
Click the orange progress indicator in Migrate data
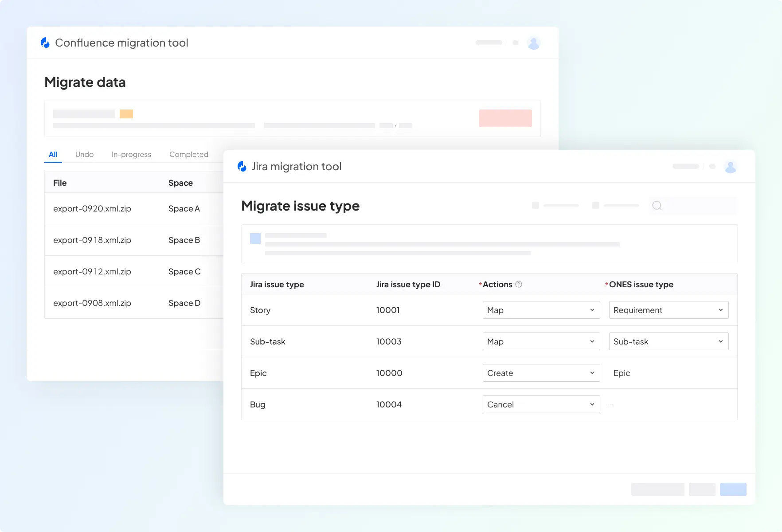tap(126, 114)
